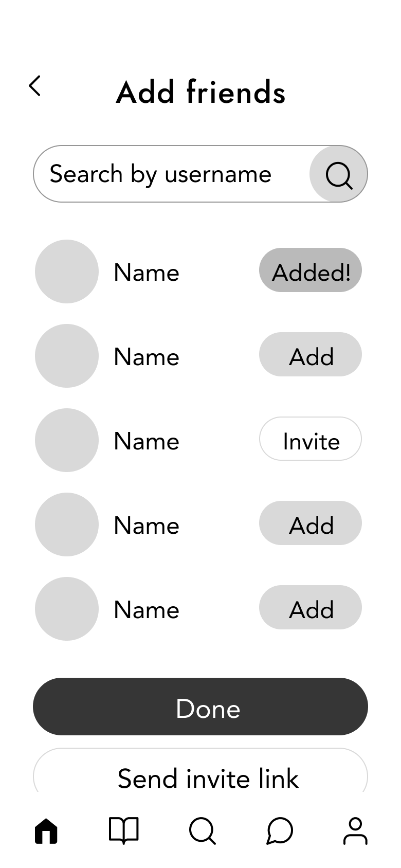Open the chat bubble icon in bottom navigation
Viewport: 401px width, 868px height.
[278, 830]
